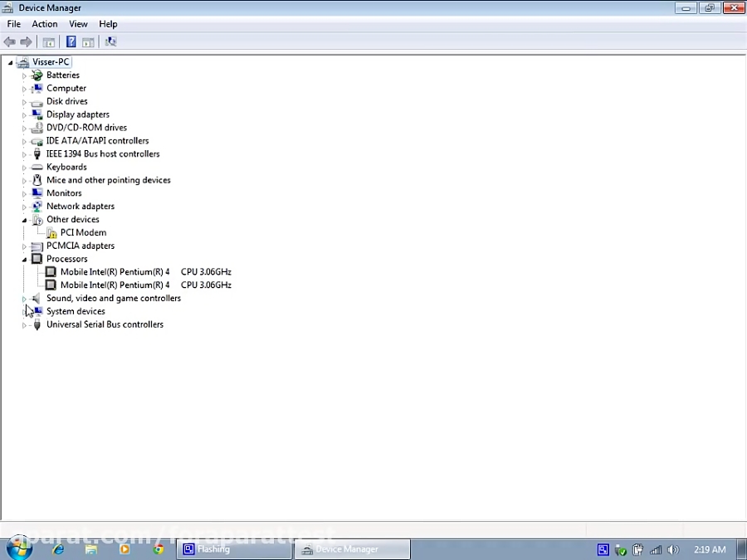
Task: Click the Help icon in the toolbar
Action: click(x=71, y=41)
